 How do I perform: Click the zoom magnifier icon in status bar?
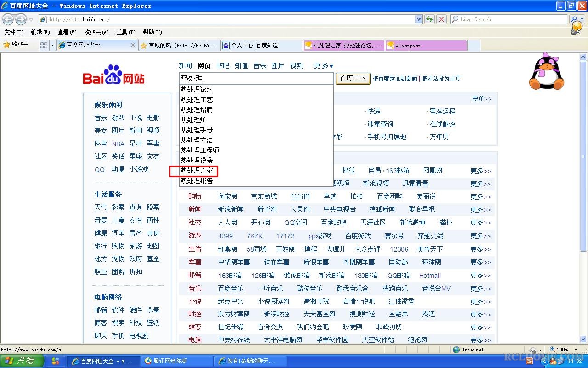point(553,350)
